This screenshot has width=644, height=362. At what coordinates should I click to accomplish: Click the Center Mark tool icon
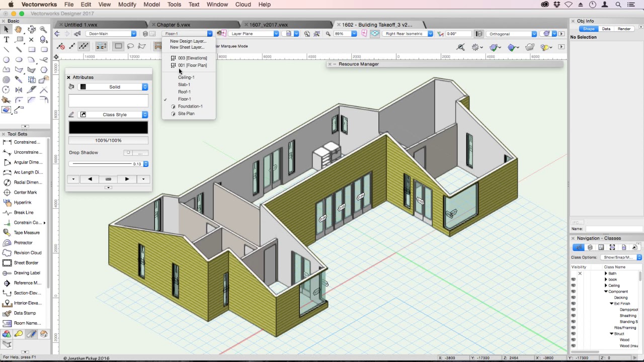pos(7,193)
